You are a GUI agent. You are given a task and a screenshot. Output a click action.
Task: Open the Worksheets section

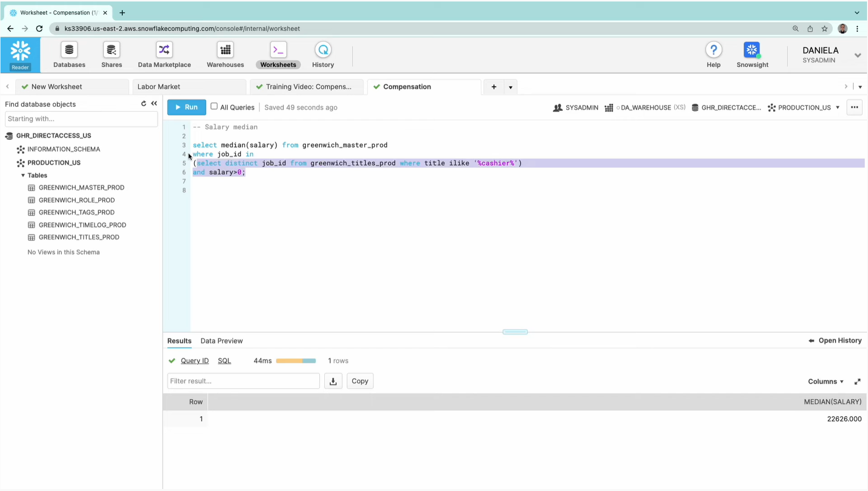click(278, 55)
